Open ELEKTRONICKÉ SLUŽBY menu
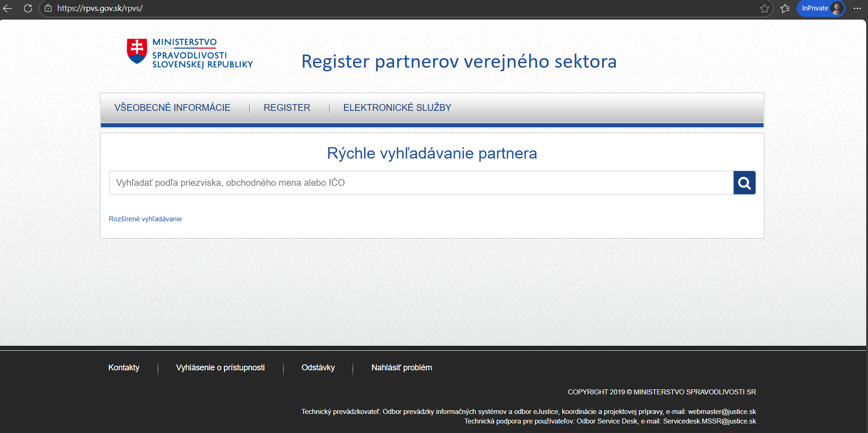 pos(397,108)
